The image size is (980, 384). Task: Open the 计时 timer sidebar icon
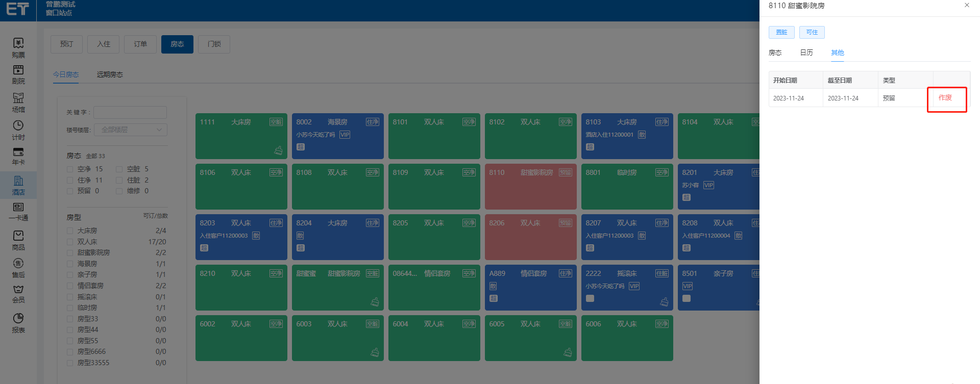click(x=18, y=130)
